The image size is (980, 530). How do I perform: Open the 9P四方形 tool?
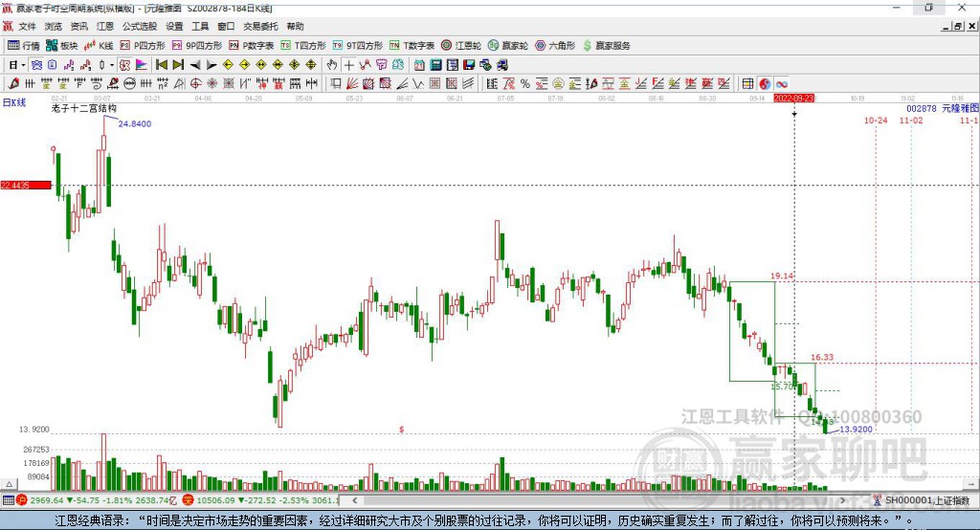tap(197, 46)
